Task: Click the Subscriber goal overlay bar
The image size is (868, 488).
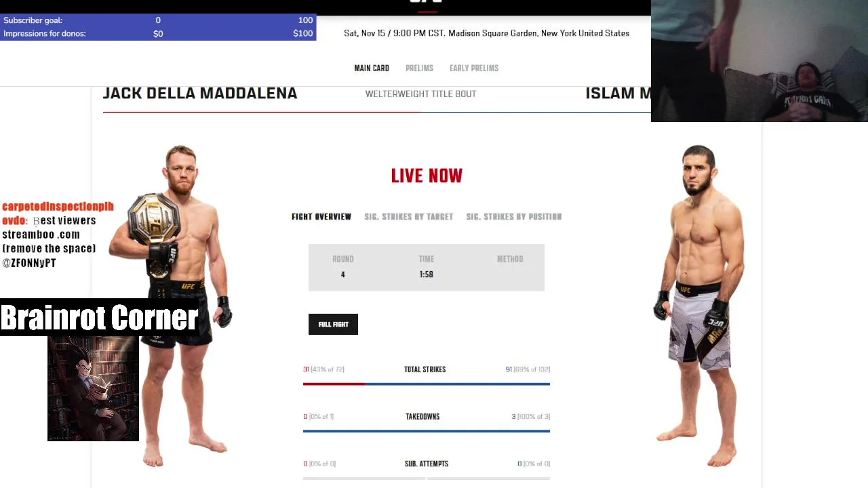Action: (x=158, y=20)
